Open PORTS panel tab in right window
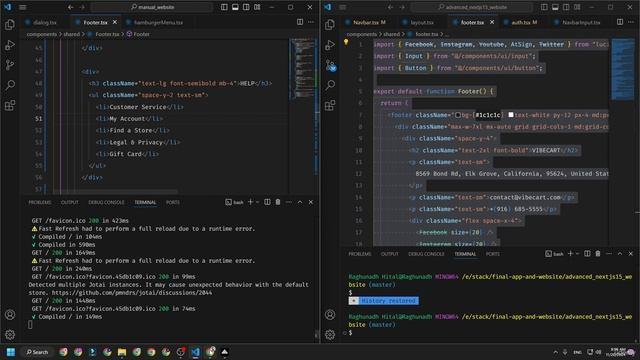Viewport: 640px width, 360px height. [x=493, y=254]
